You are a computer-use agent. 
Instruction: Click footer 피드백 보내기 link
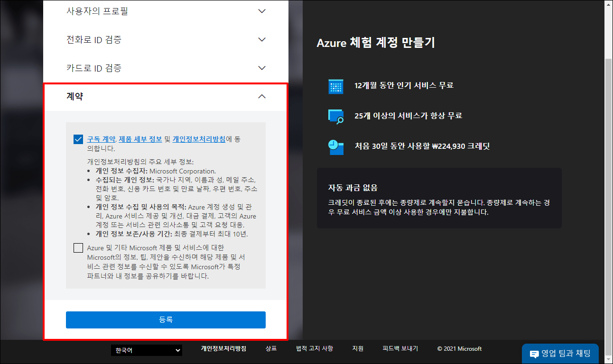400,348
